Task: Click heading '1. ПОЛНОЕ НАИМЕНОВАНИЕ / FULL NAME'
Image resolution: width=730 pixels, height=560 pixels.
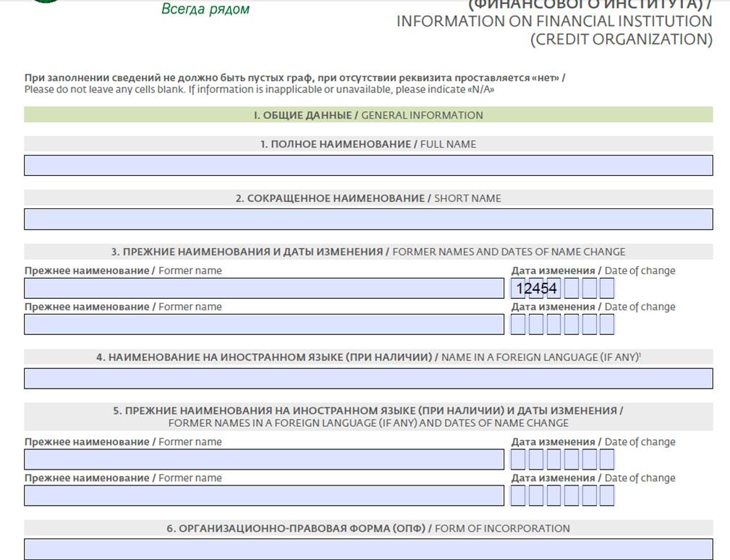Action: (x=368, y=144)
